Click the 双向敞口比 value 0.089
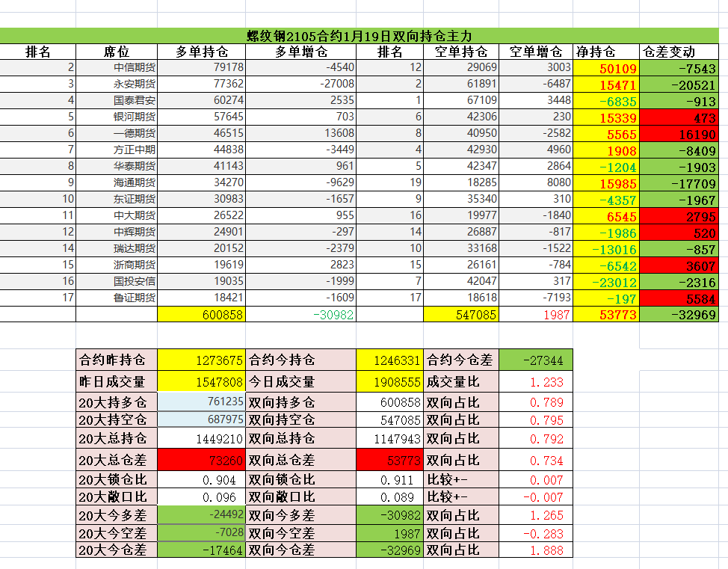Screen dimensions: 728x569 click(x=389, y=497)
